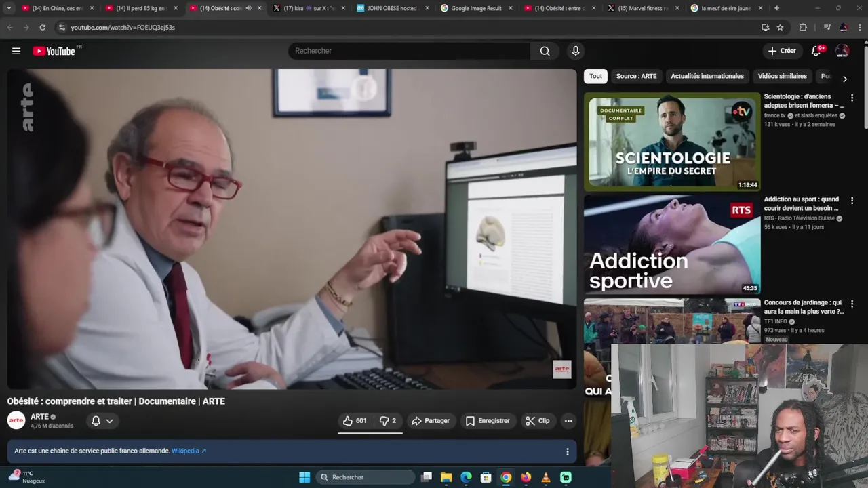868x488 pixels.
Task: Open the YouTube guide hamburger menu
Action: coord(16,51)
